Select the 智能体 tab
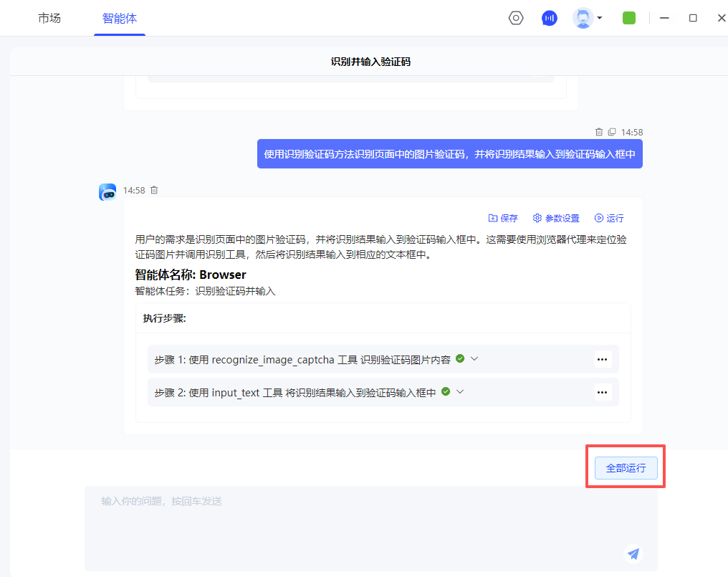Image resolution: width=728 pixels, height=577 pixels. pyautogui.click(x=120, y=18)
